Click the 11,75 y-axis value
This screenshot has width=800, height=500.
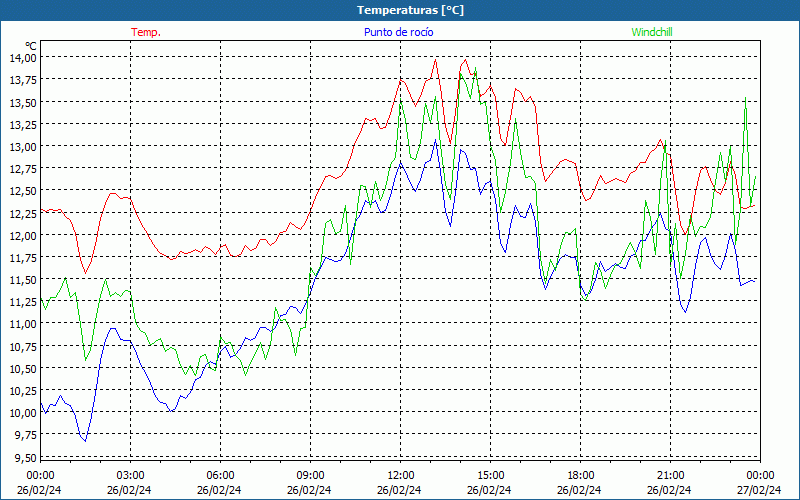coord(23,258)
